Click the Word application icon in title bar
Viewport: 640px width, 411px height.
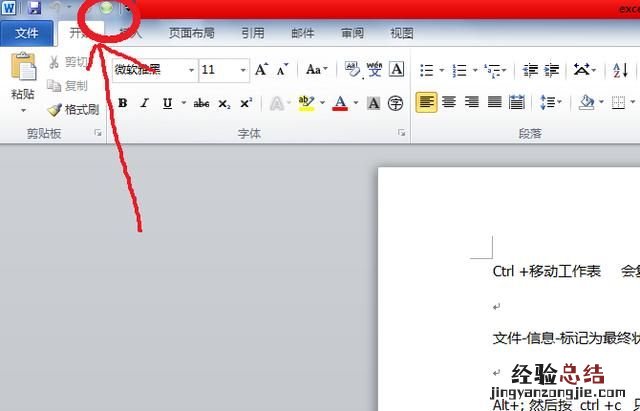click(9, 8)
